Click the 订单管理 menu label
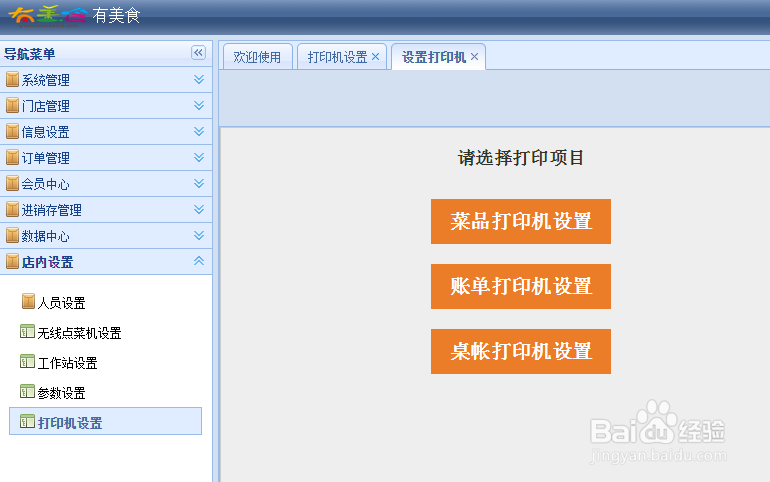 45,158
